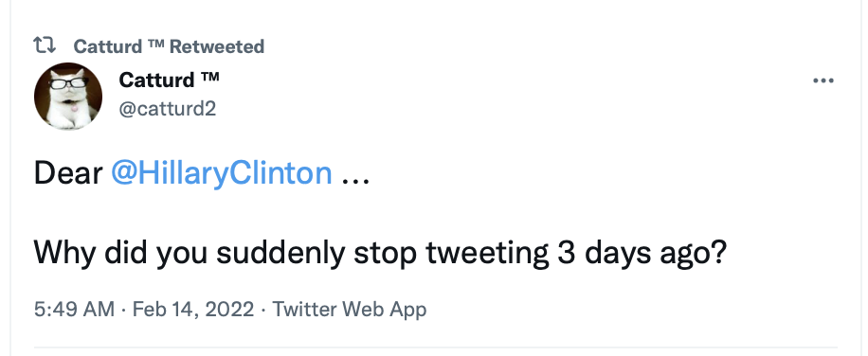Click the 5:49 AM timestamp

point(74,309)
